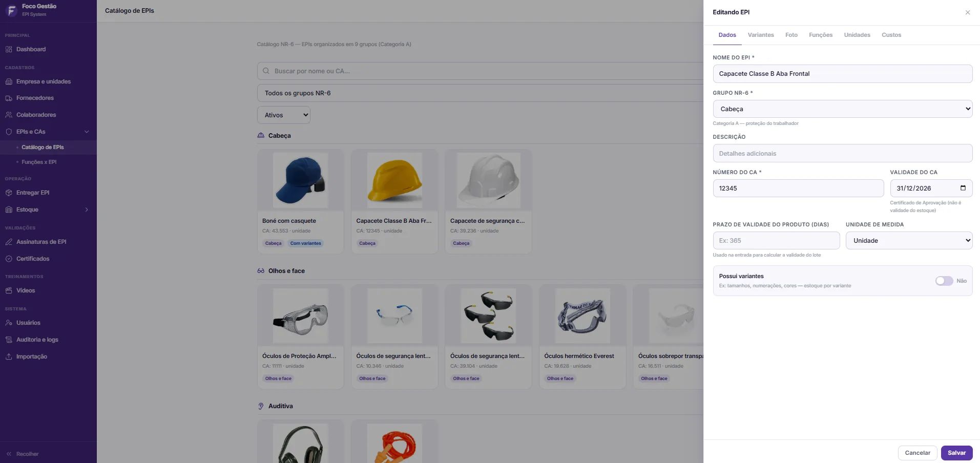Screen dimensions: 980x463
Task: Switch to the Variantes tab
Action: [761, 35]
